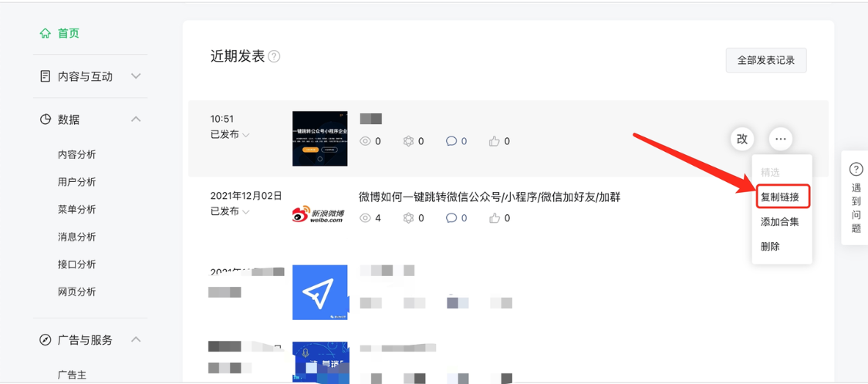Open 内容分析 under 数据

[76, 154]
